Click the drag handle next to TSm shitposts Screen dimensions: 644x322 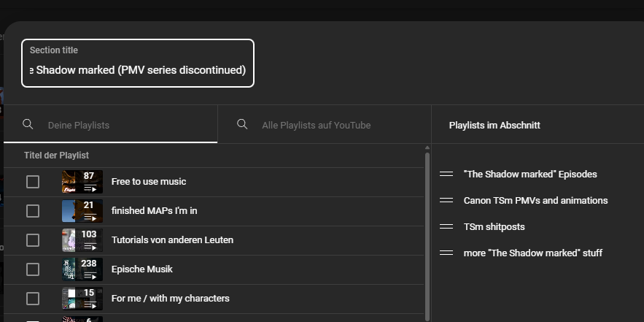click(x=446, y=227)
